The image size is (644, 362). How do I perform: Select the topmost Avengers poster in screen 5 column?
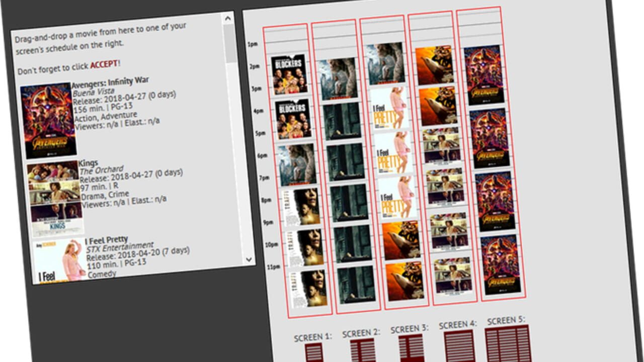(484, 75)
